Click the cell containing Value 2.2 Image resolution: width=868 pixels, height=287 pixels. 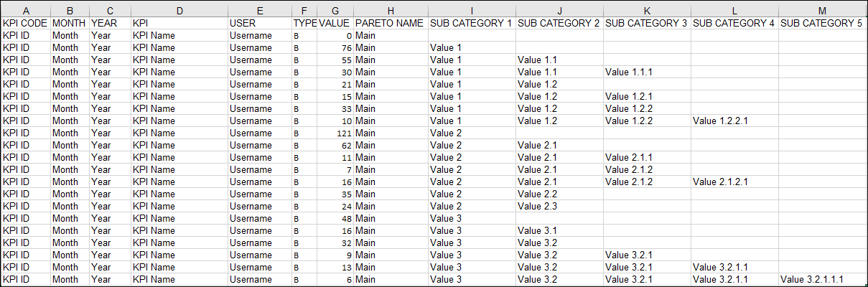click(x=559, y=194)
